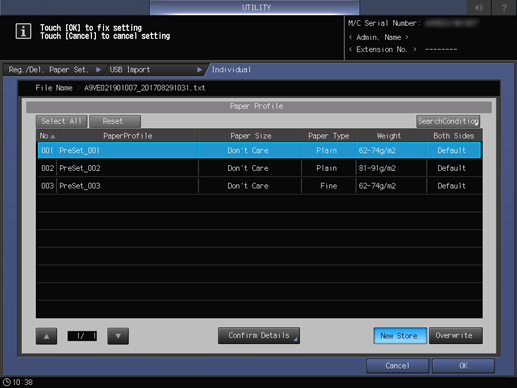Confirm the setting with OK

point(463,366)
